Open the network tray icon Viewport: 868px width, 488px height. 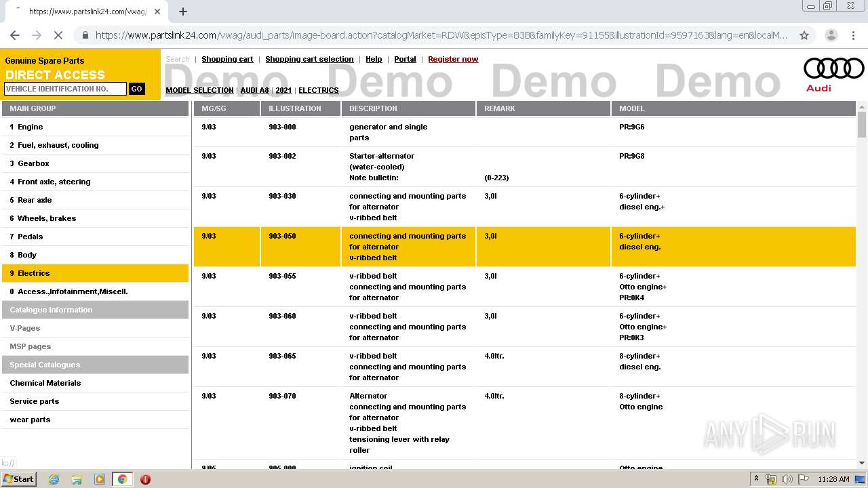[771, 479]
